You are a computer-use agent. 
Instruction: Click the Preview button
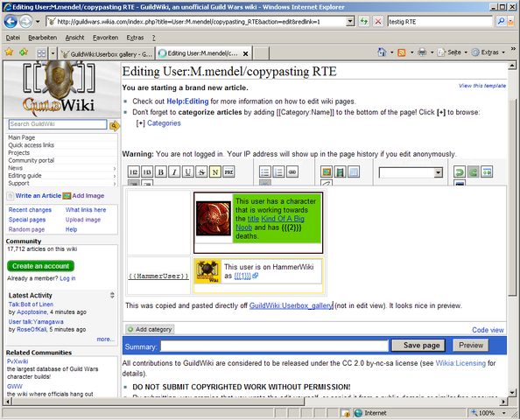click(471, 346)
